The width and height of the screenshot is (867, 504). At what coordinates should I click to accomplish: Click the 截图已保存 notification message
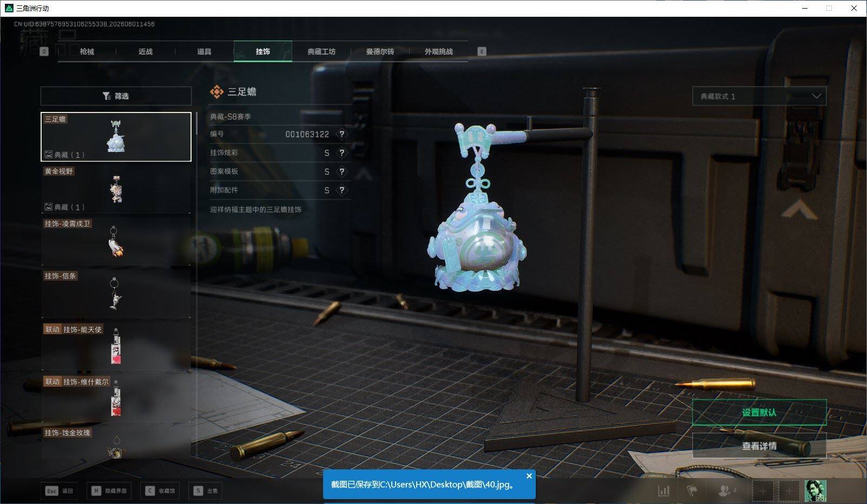[422, 485]
